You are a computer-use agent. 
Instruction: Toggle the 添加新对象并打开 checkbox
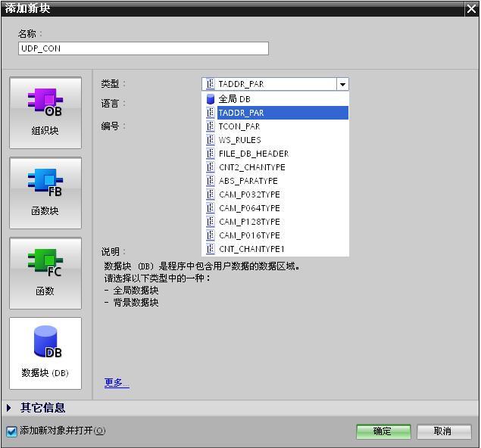[x=11, y=431]
